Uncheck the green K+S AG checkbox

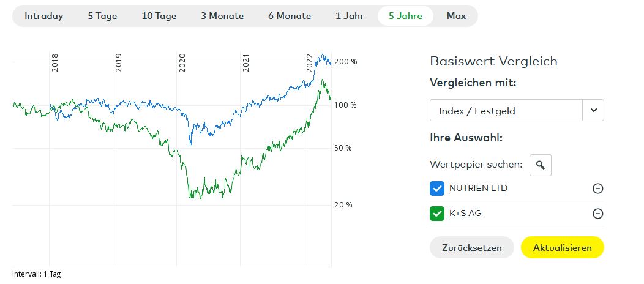437,214
